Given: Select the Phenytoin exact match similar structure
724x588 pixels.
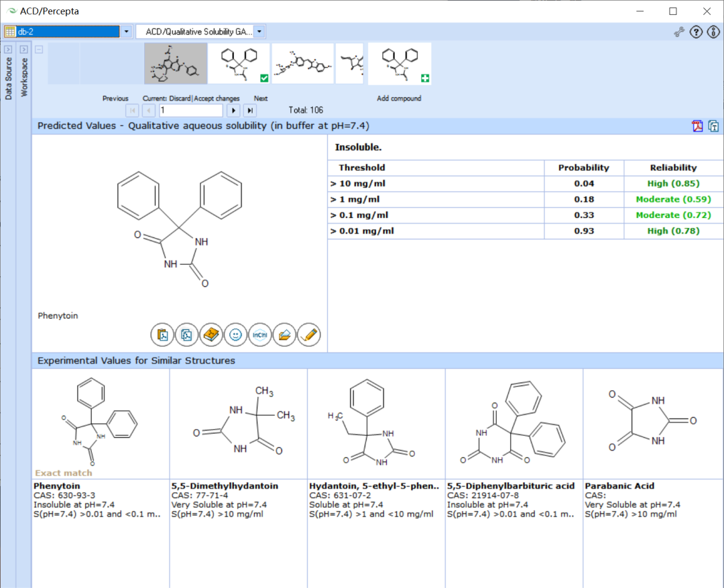Looking at the screenshot, I should click(100, 422).
